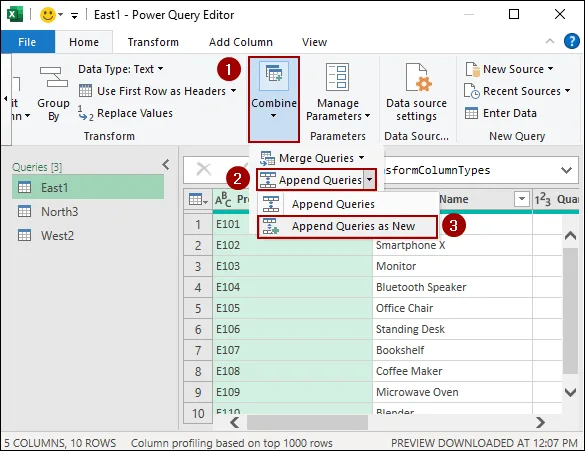585x451 pixels.
Task: Open the Name column filter dropdown
Action: click(522, 199)
